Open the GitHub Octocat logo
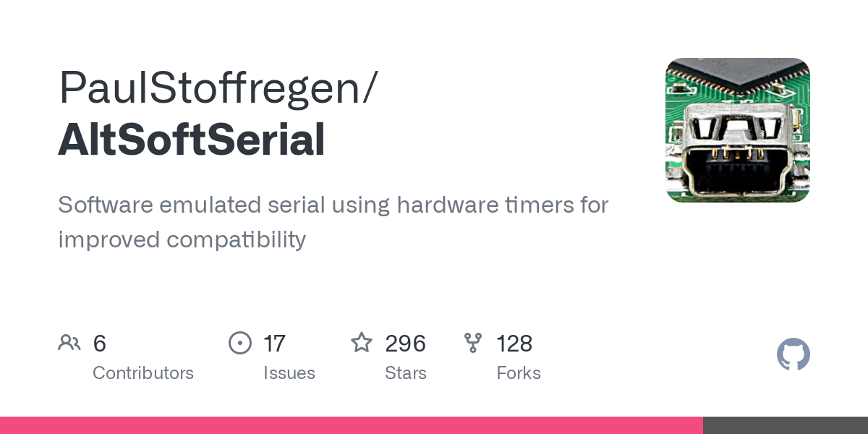Screen dimensions: 868x434 (793, 355)
